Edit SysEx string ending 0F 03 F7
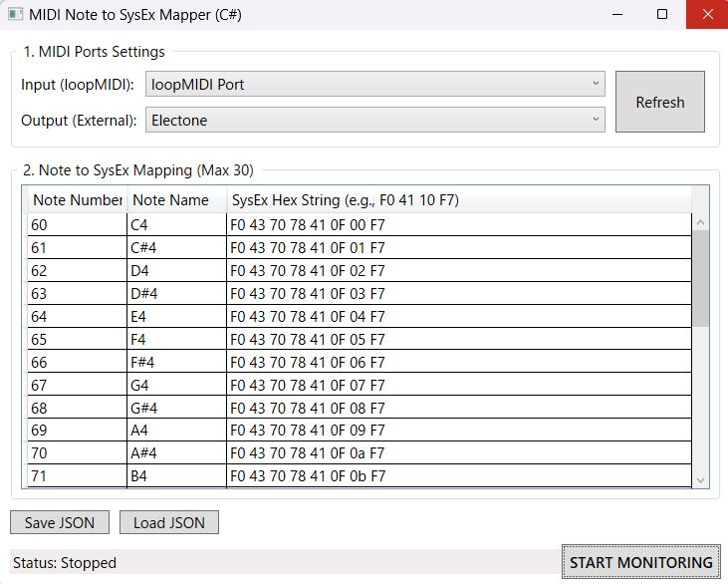This screenshot has height=584, width=728. click(459, 293)
